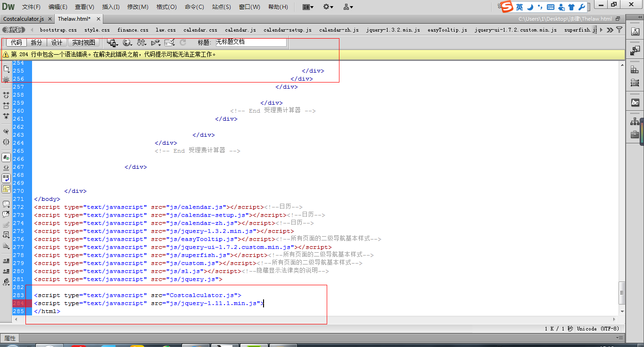Open related file easyTooltip.js
644x347 pixels.
coord(447,30)
